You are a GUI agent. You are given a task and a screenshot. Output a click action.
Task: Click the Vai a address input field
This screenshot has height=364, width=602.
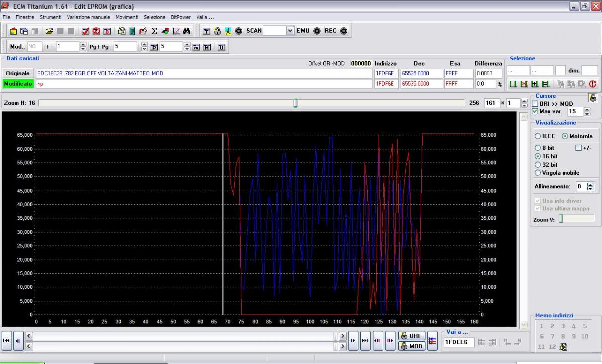[x=459, y=342]
